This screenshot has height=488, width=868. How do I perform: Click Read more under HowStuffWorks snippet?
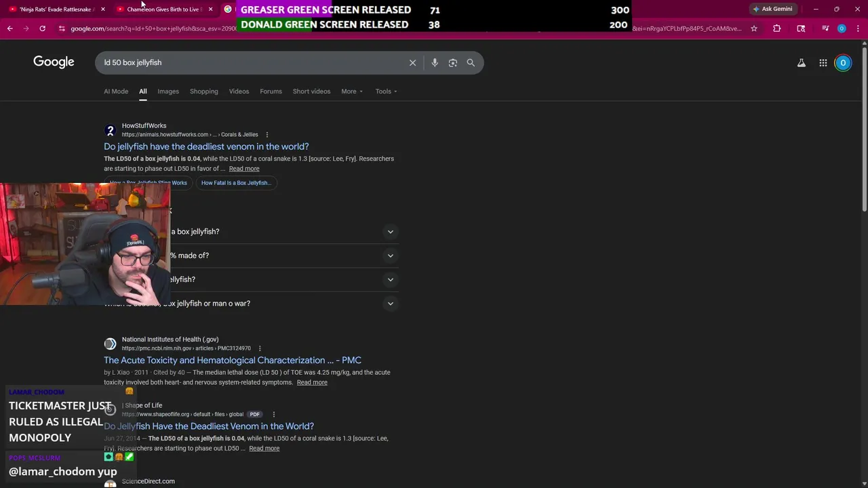coord(244,169)
